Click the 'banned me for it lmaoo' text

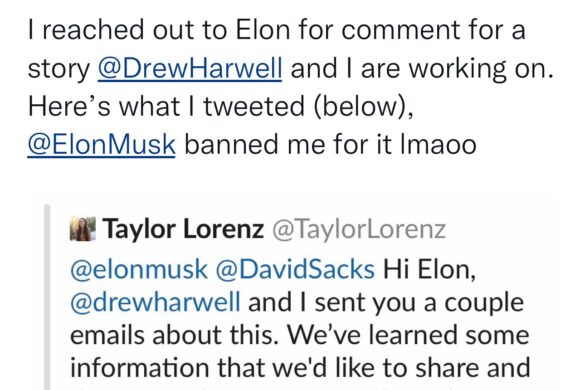pos(330,145)
